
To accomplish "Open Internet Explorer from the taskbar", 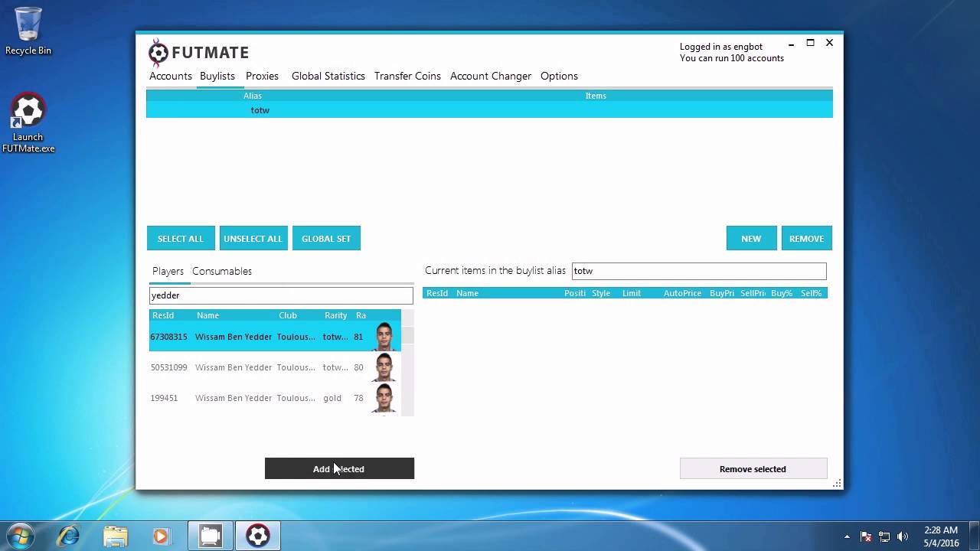I will click(68, 535).
